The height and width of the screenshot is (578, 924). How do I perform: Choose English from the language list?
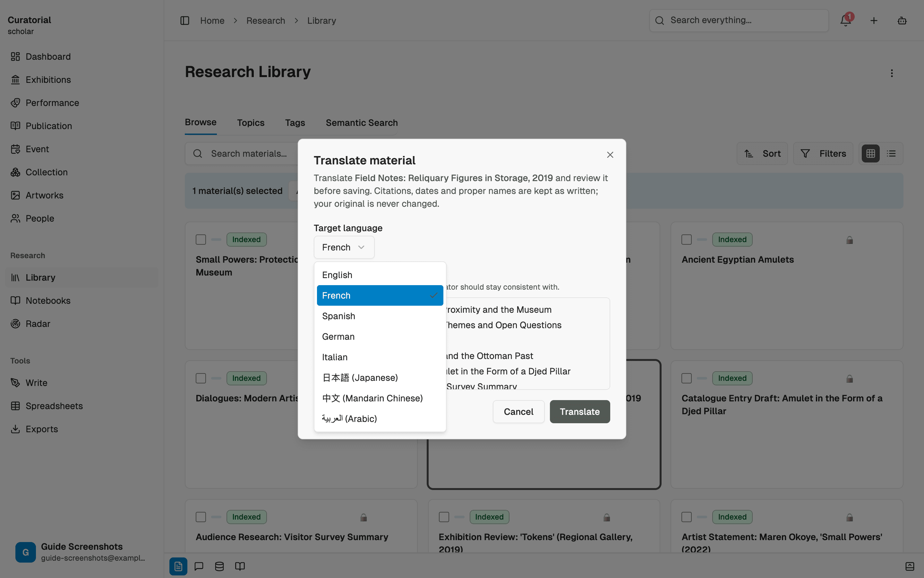380,275
